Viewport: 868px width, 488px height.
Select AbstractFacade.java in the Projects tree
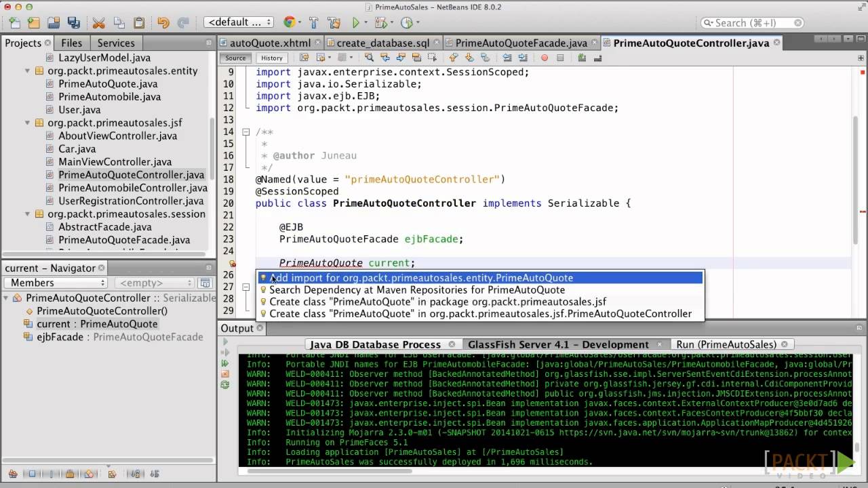tap(104, 227)
